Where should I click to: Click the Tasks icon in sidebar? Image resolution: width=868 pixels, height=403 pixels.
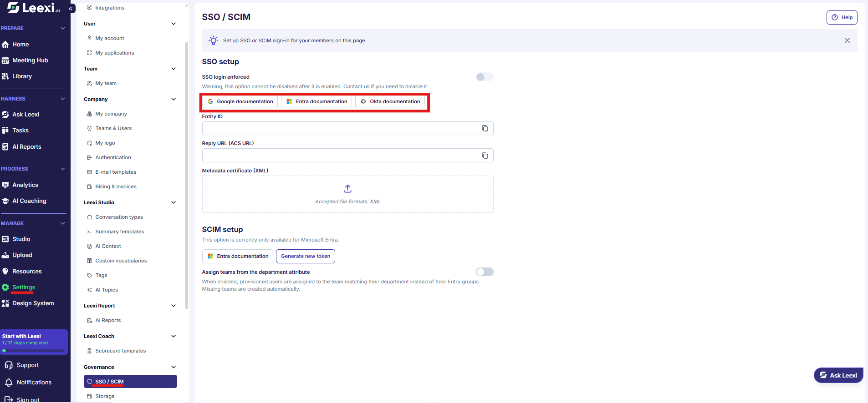5,131
